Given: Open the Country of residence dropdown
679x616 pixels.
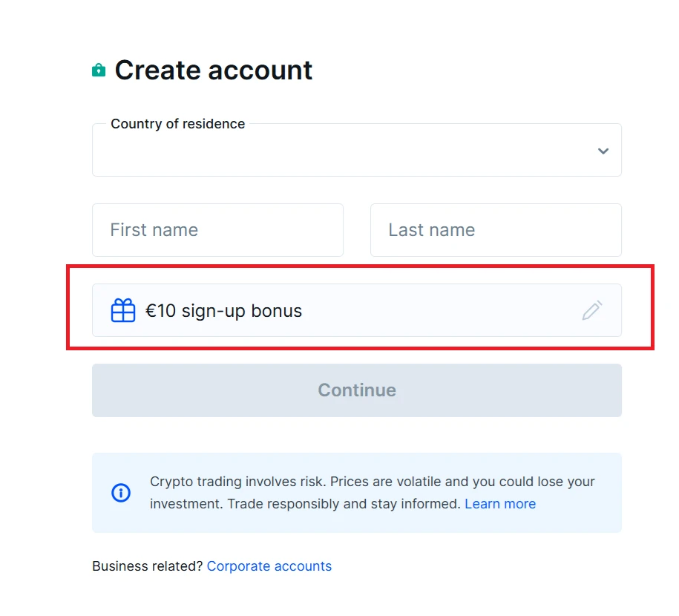Looking at the screenshot, I should 356,151.
